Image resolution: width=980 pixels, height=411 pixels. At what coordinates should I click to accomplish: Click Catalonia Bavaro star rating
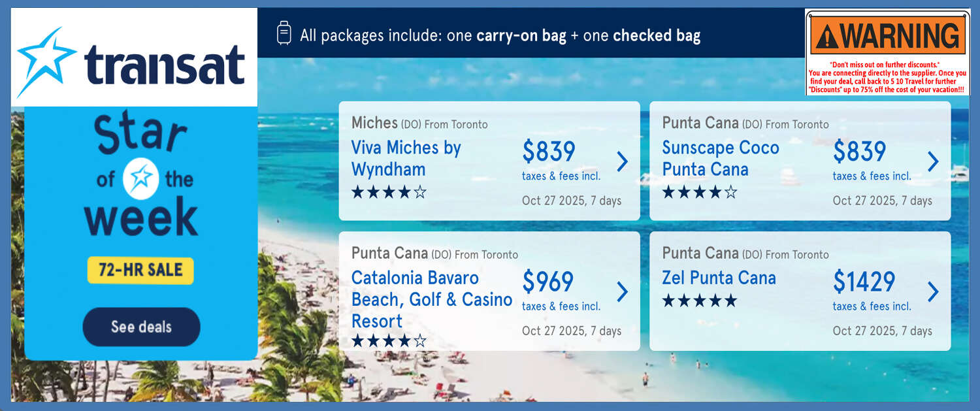pyautogui.click(x=389, y=340)
